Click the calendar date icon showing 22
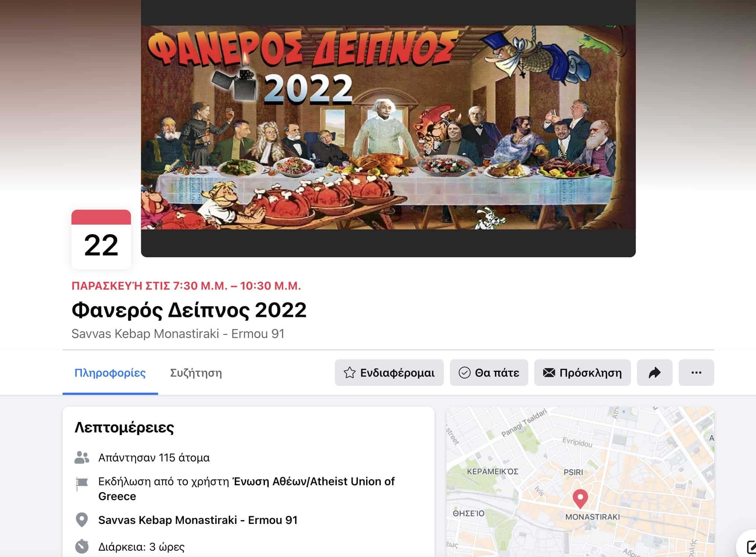This screenshot has width=756, height=557. (x=101, y=239)
